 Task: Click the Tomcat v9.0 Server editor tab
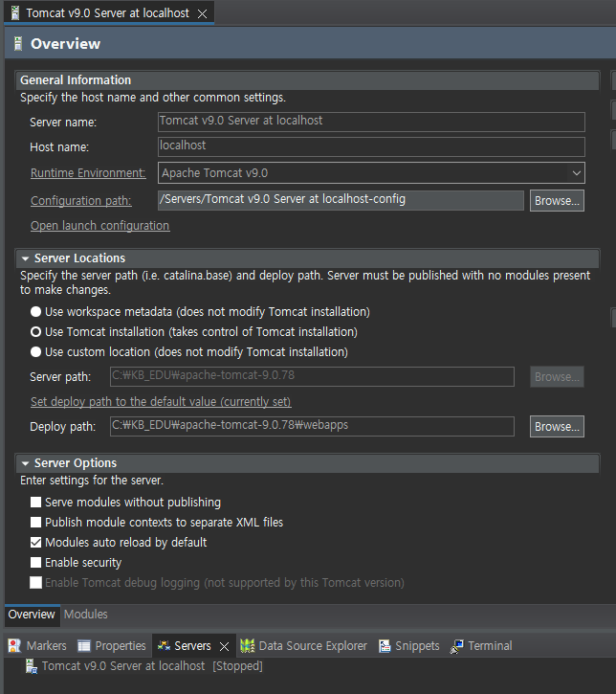coord(107,13)
